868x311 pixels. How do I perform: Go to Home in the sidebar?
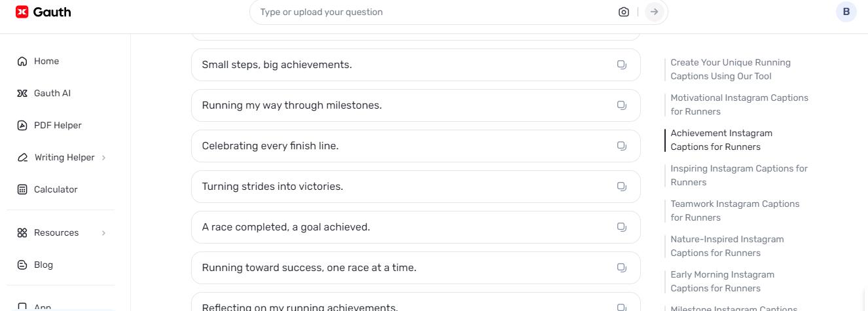pyautogui.click(x=46, y=61)
